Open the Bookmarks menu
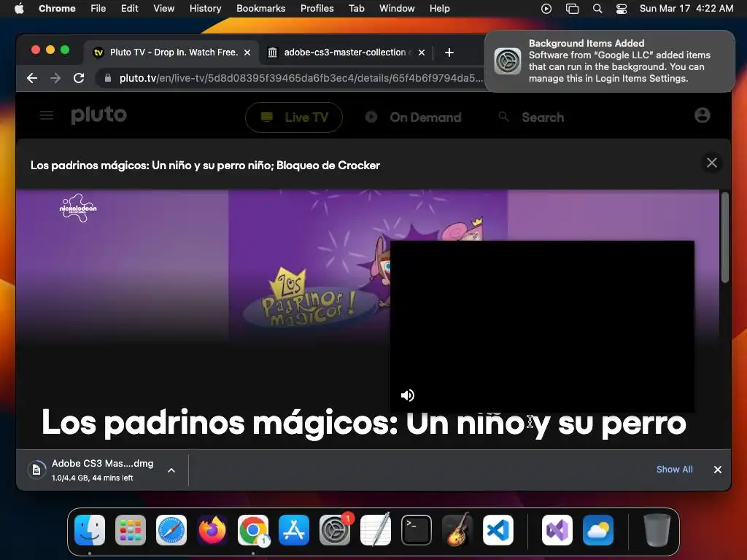 click(260, 9)
